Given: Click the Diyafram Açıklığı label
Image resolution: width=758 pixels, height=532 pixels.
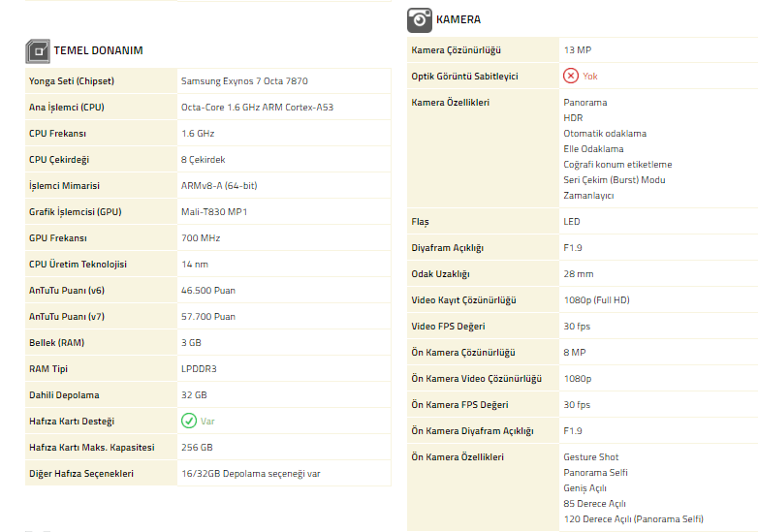Looking at the screenshot, I should [x=447, y=247].
